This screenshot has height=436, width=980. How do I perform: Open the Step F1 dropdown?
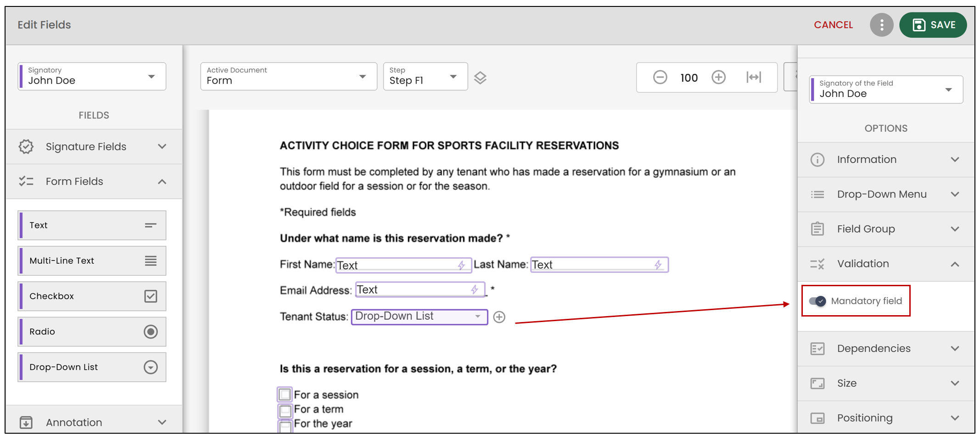[426, 76]
